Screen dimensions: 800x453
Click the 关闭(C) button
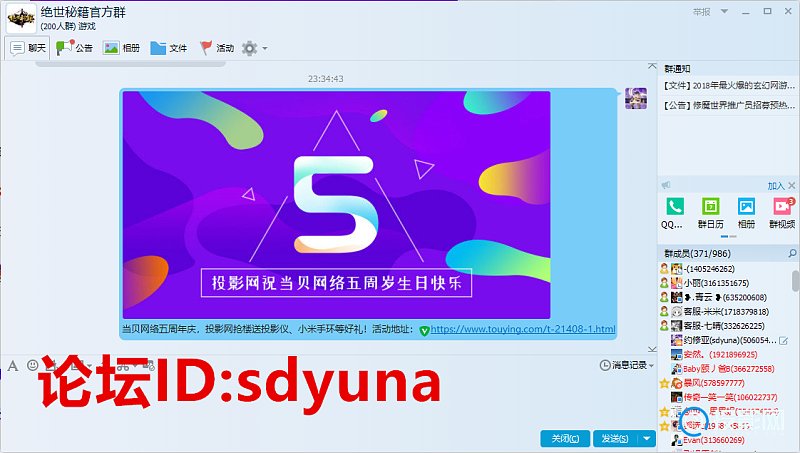565,438
